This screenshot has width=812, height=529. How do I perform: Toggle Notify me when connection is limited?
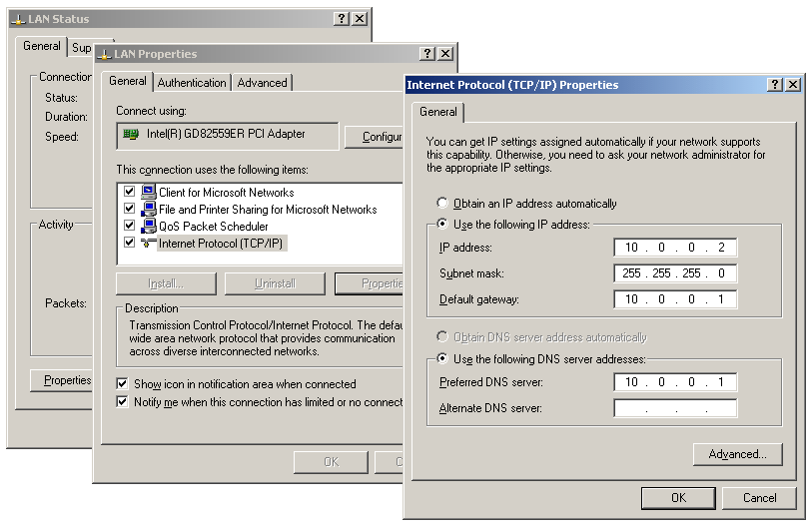(x=122, y=401)
